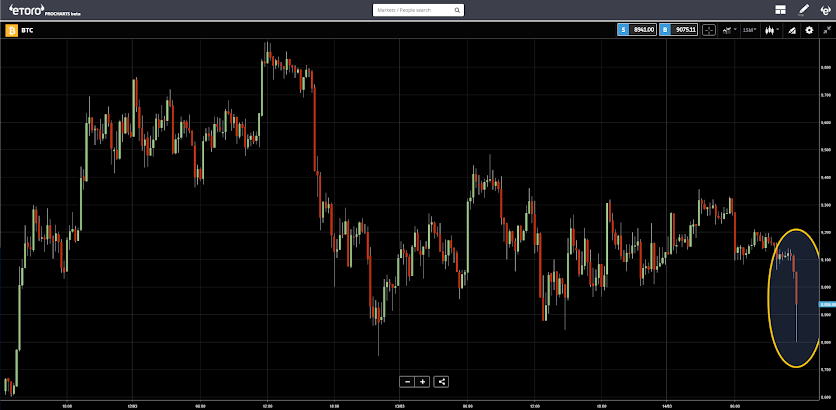Zoom out the chart with minus button
This screenshot has width=836, height=410.
coord(407,382)
